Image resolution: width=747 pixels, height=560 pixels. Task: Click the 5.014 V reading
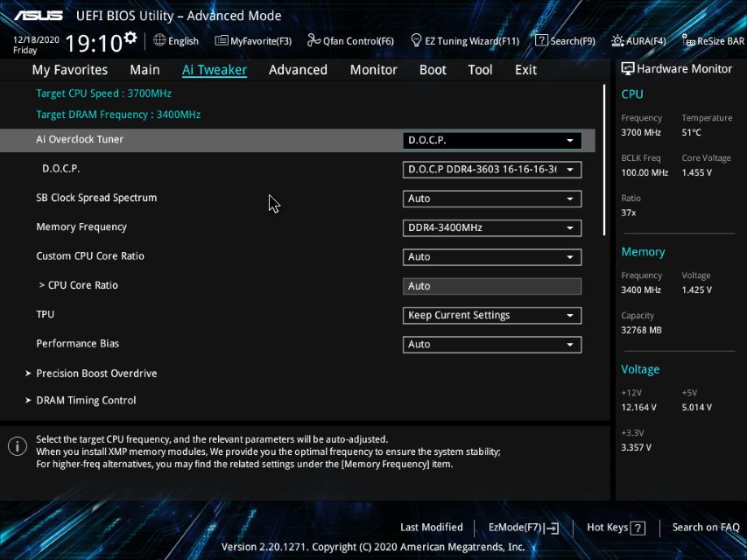696,407
